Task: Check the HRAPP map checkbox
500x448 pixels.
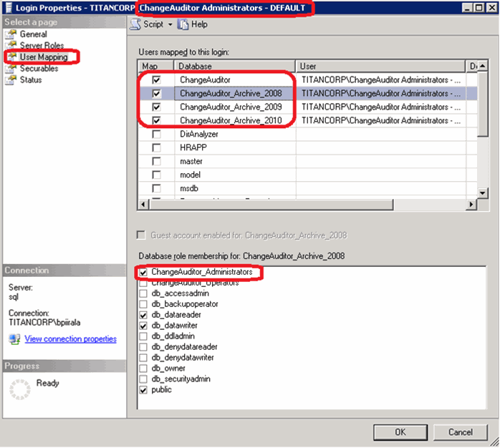Action: coord(156,147)
